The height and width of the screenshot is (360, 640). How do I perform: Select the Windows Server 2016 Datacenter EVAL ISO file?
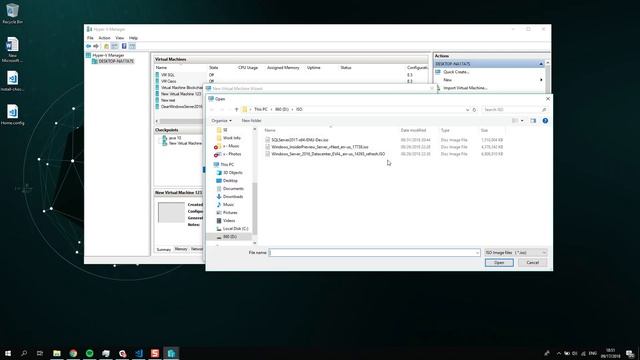pyautogui.click(x=325, y=154)
